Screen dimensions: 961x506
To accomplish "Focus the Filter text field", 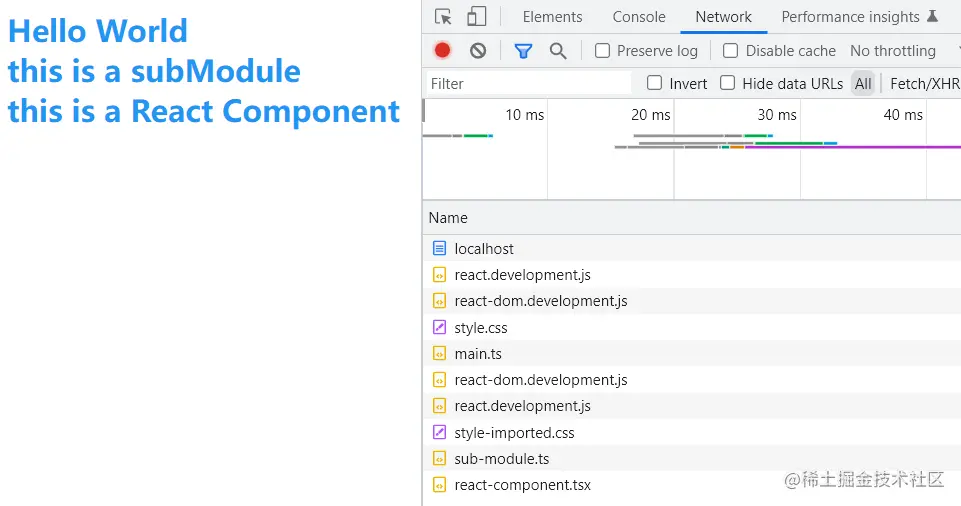I will point(529,83).
